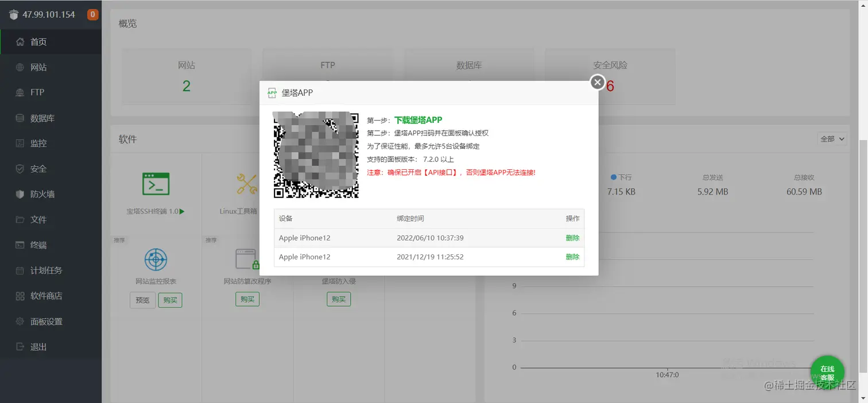
Task: Open the 监控 sidebar item
Action: [x=51, y=143]
